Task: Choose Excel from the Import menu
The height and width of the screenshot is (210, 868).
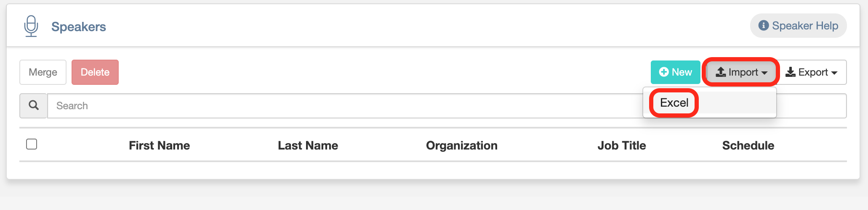Action: coord(674,102)
